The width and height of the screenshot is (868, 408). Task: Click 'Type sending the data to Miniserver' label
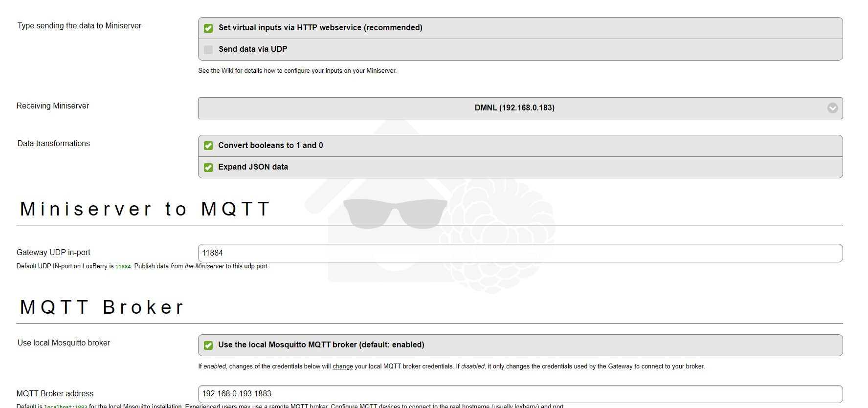(79, 26)
